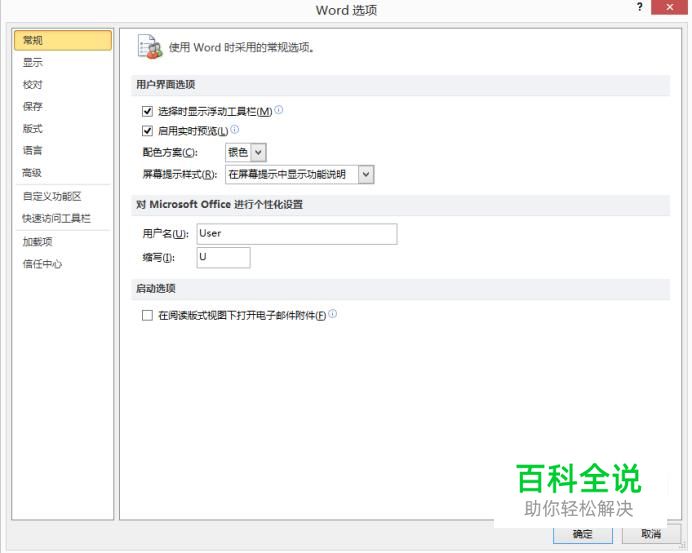Screen dimensions: 692x553
Task: Click the 用户界面选项 section heading
Action: coord(165,85)
